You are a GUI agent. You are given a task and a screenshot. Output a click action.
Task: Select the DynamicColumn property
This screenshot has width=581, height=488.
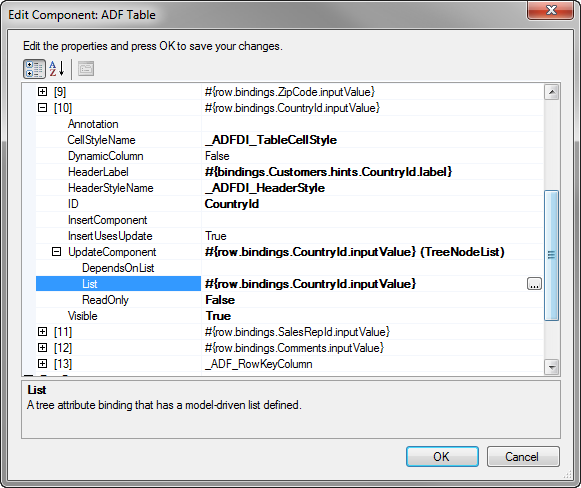tap(106, 156)
